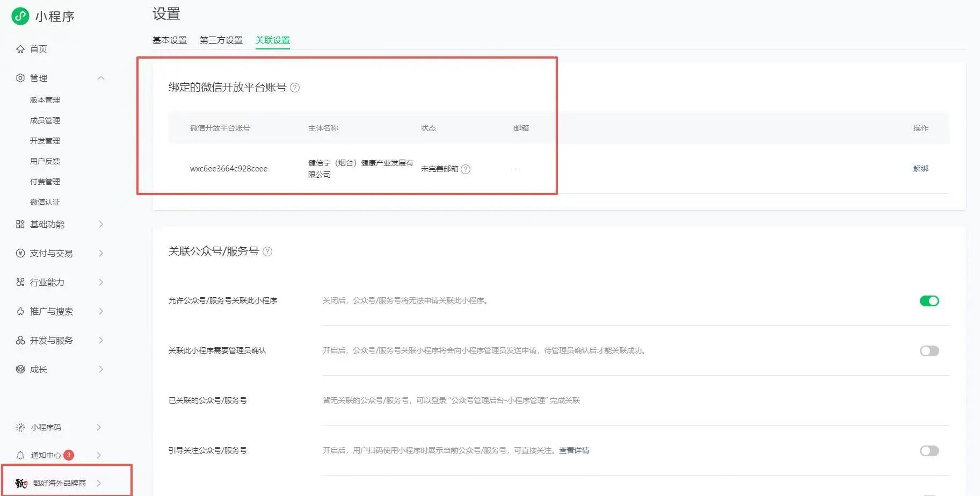Click the 状态 column header

tap(429, 128)
